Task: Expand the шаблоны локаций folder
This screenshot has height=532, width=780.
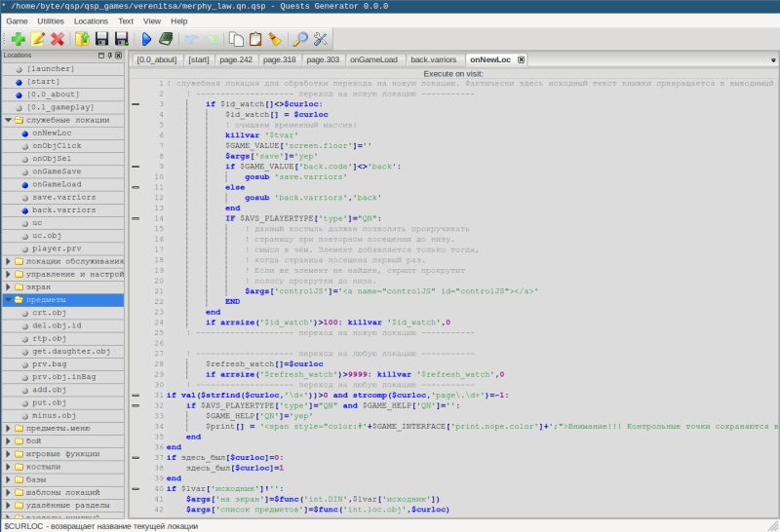Action: pos(8,492)
